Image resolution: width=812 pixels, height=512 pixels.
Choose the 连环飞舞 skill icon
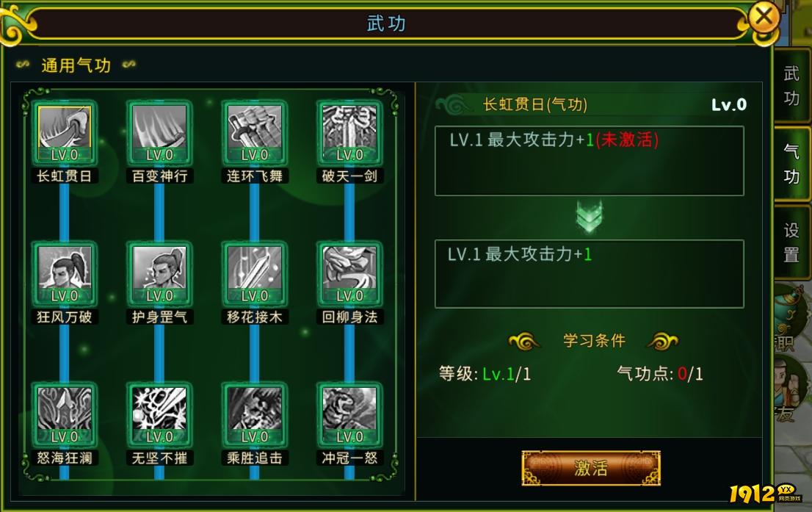pyautogui.click(x=254, y=133)
